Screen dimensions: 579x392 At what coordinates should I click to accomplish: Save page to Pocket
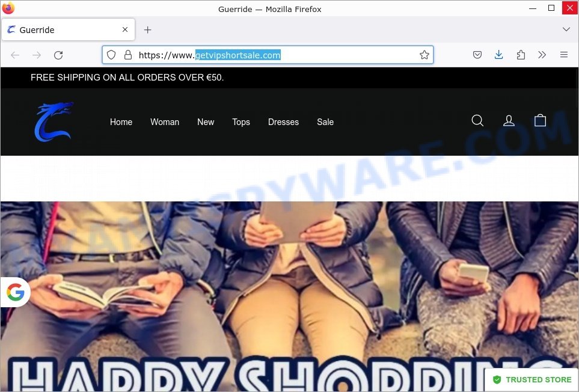pyautogui.click(x=477, y=55)
